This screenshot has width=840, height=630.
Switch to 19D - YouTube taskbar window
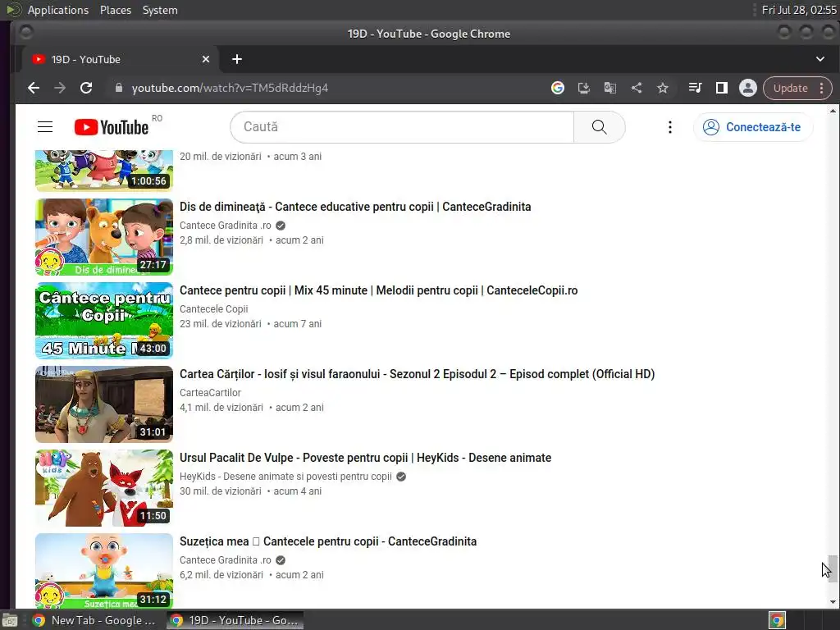point(235,620)
